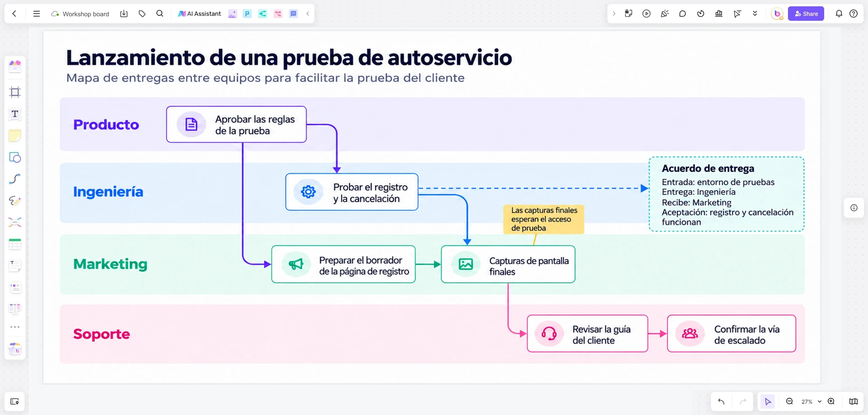Open the AI Assistant

199,14
